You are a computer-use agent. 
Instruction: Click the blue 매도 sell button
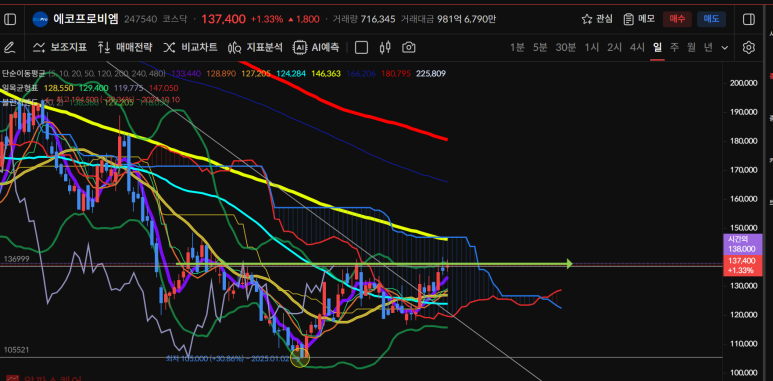pyautogui.click(x=711, y=19)
